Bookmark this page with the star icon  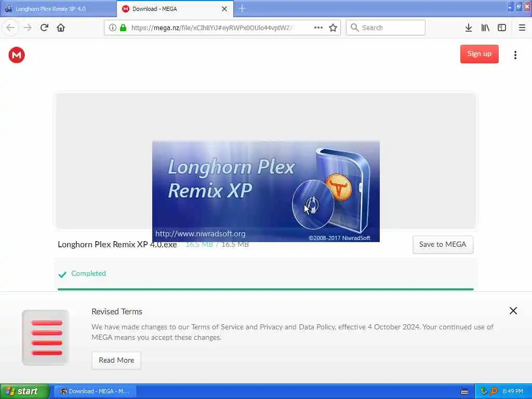click(x=333, y=28)
